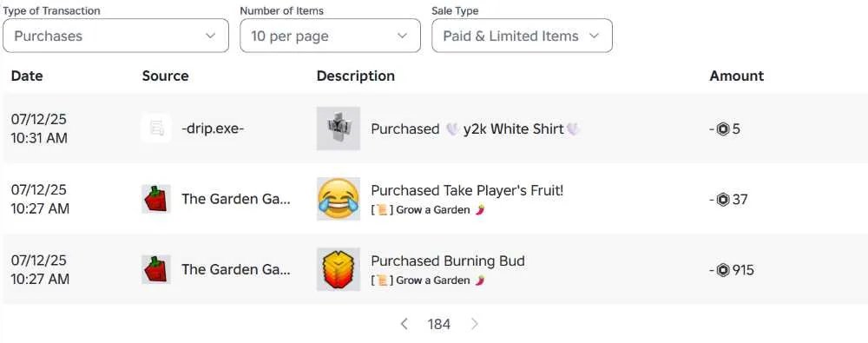Open the Paid & Limited Items dropdown

click(x=522, y=36)
